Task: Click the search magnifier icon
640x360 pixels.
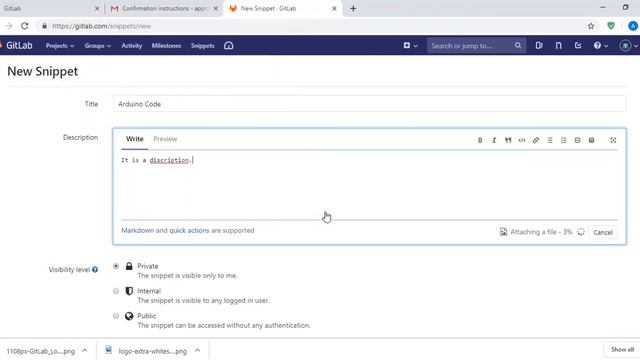Action: [518, 45]
